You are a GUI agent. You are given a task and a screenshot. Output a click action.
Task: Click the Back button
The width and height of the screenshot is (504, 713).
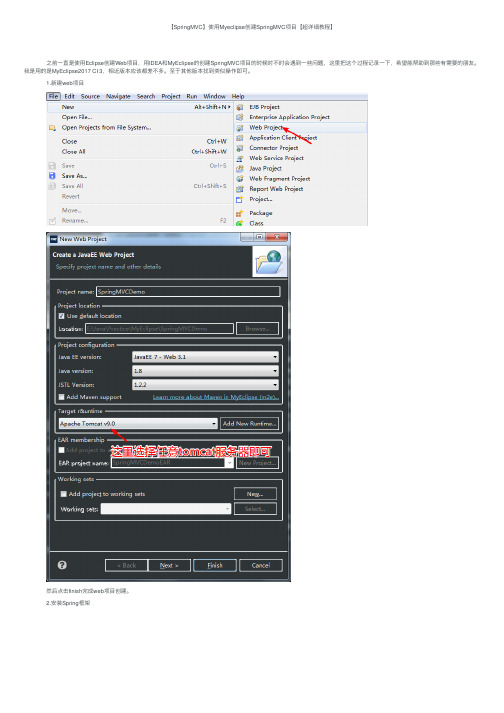126,565
